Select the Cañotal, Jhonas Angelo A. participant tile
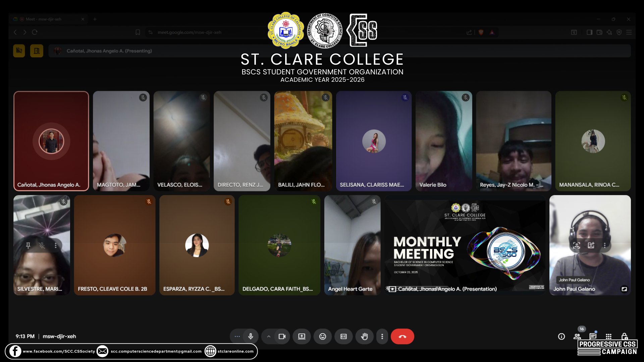644x362 pixels. click(x=51, y=141)
